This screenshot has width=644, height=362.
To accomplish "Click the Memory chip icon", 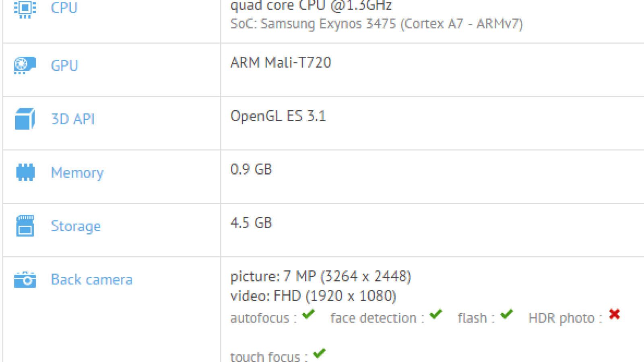I will (25, 172).
